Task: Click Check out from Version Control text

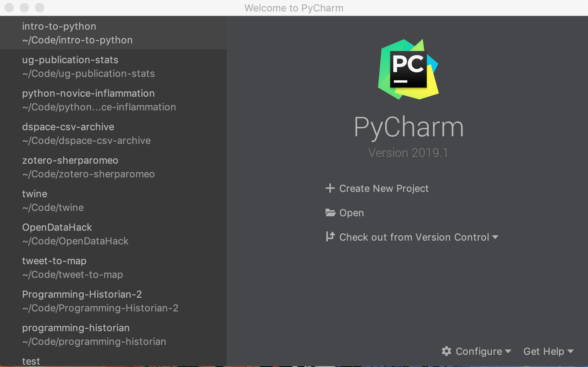Action: (x=414, y=237)
